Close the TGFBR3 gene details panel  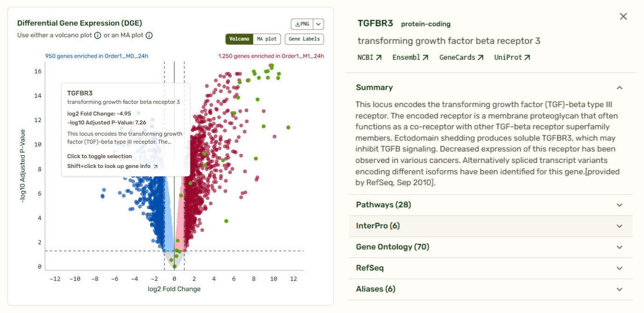tap(623, 17)
